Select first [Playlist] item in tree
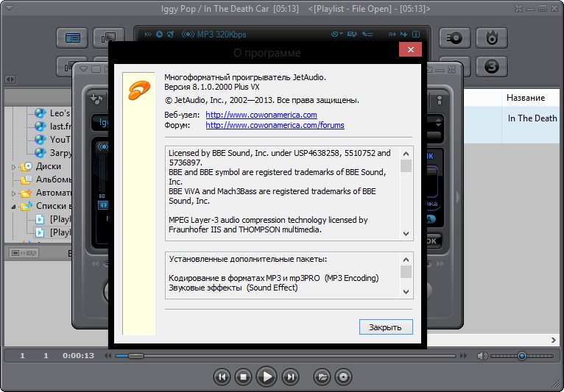The image size is (564, 392). (x=53, y=219)
